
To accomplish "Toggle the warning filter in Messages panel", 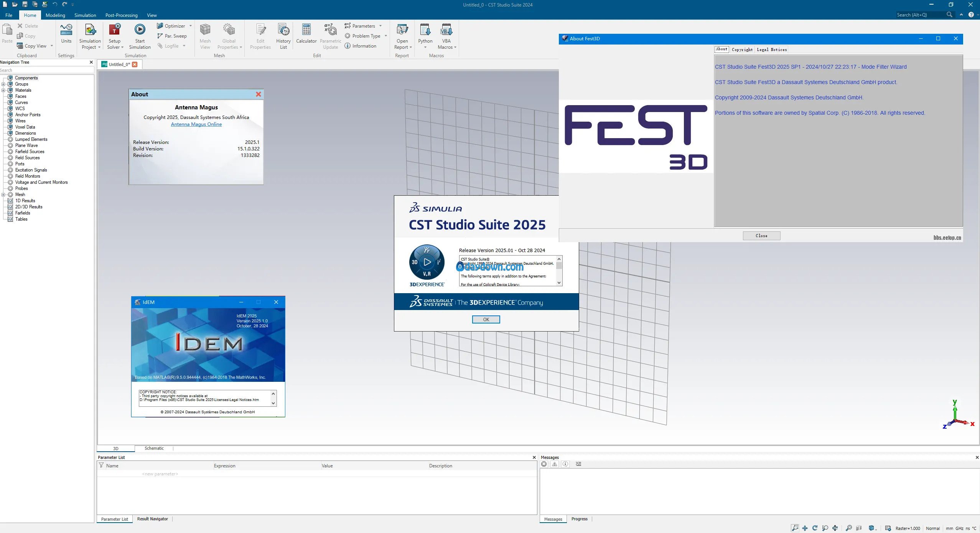I will (x=555, y=464).
